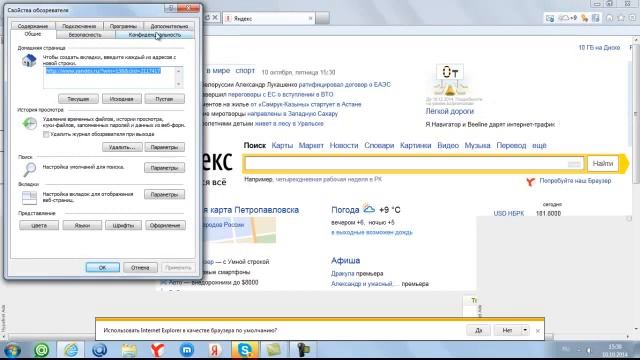Switch to the Подключения tab

[x=79, y=26]
